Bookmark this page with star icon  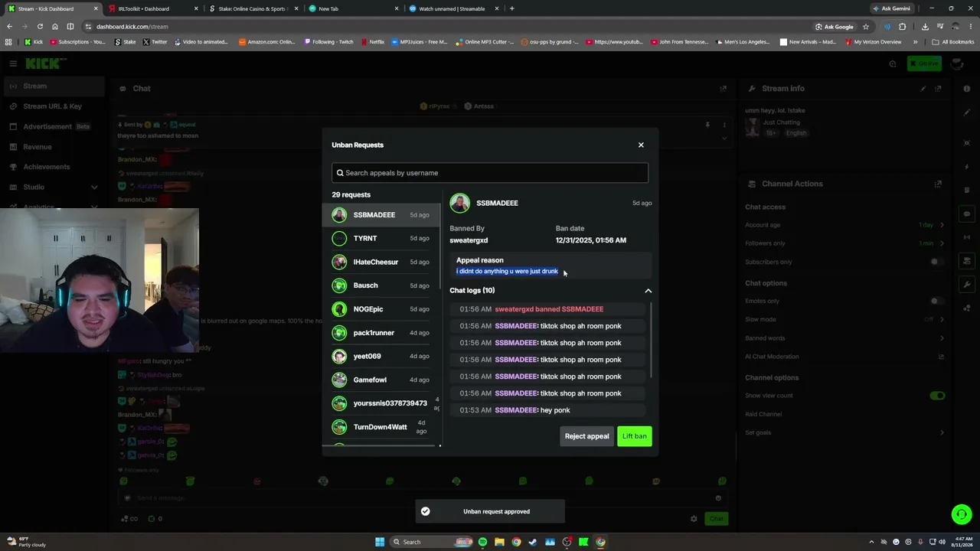click(866, 27)
